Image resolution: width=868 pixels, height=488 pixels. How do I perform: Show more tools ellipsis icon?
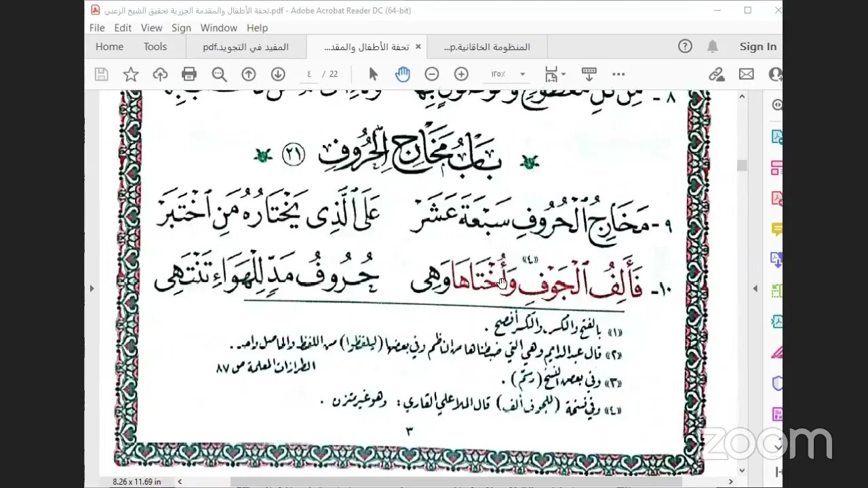coord(618,75)
